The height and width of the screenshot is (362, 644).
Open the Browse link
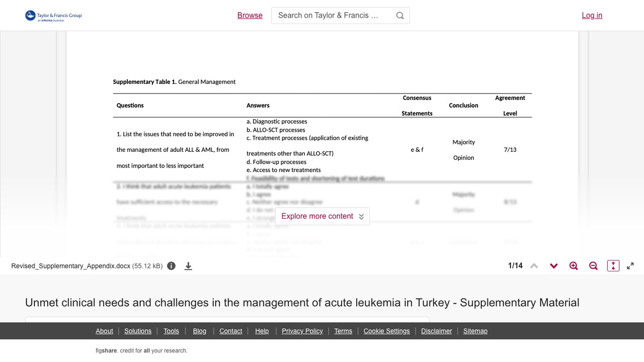tap(250, 16)
